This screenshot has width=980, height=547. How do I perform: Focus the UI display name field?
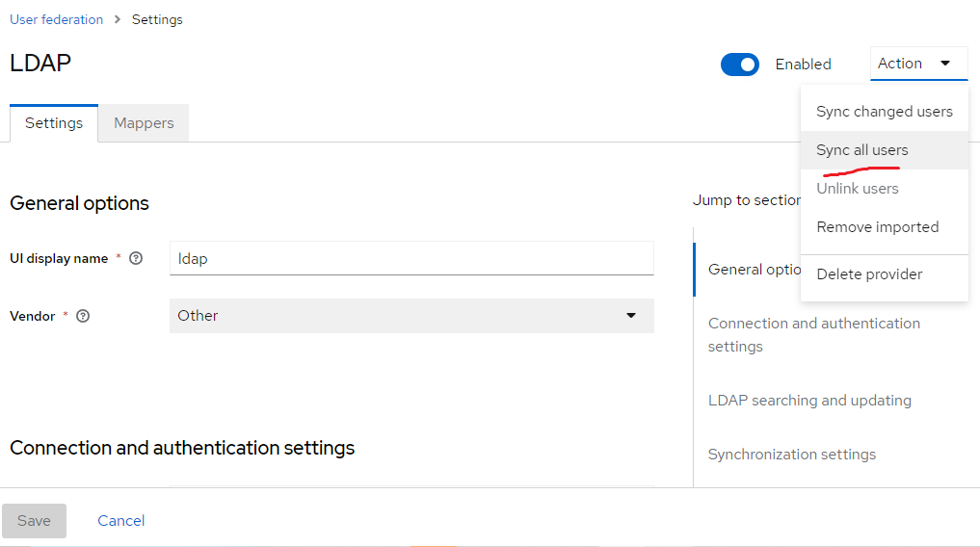click(411, 258)
